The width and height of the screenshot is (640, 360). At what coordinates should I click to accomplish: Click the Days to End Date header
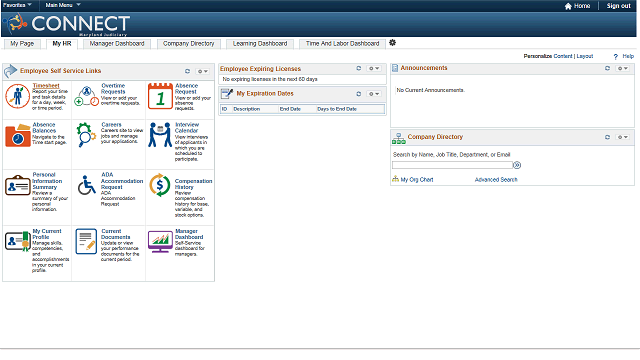[337, 109]
